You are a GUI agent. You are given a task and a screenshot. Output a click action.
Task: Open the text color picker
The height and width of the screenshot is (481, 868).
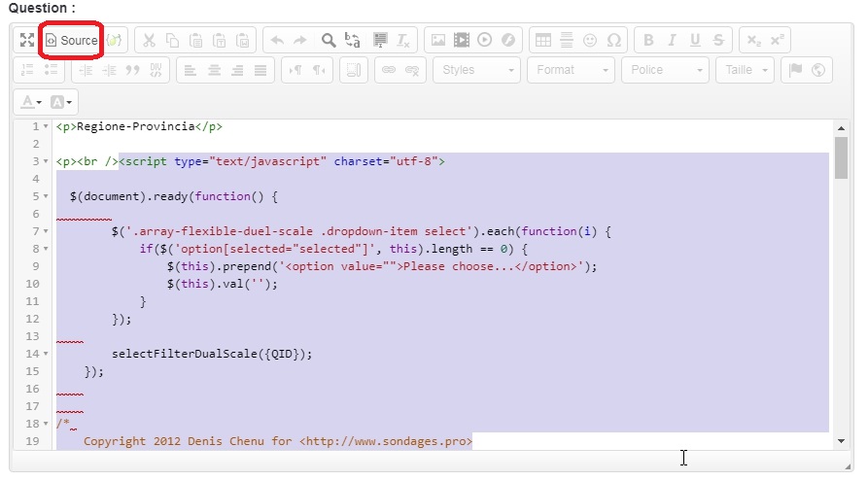pyautogui.click(x=31, y=102)
